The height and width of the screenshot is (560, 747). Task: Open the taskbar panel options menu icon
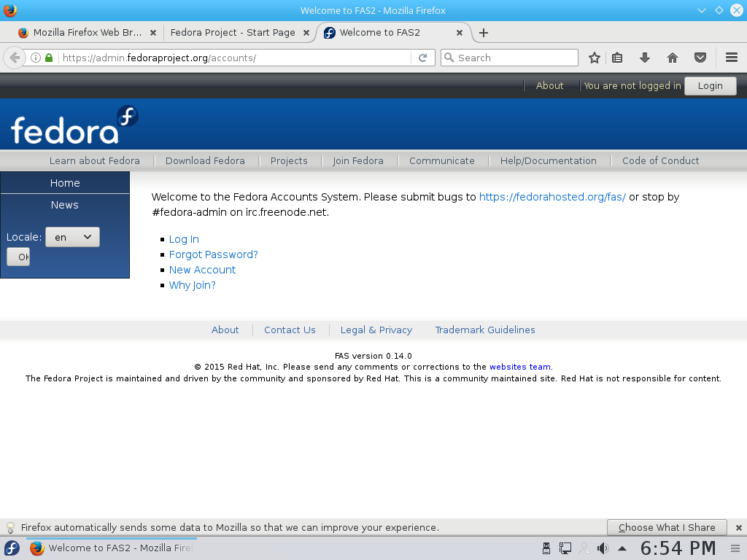click(x=735, y=548)
